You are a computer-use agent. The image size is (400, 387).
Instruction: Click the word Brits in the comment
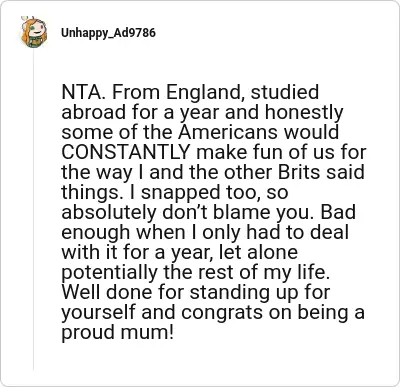(299, 172)
